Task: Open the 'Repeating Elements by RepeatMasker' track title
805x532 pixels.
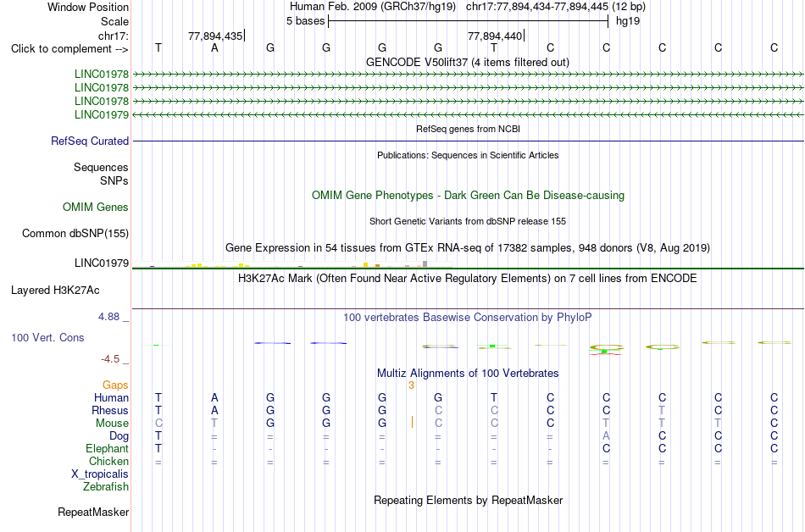Action: point(468,500)
